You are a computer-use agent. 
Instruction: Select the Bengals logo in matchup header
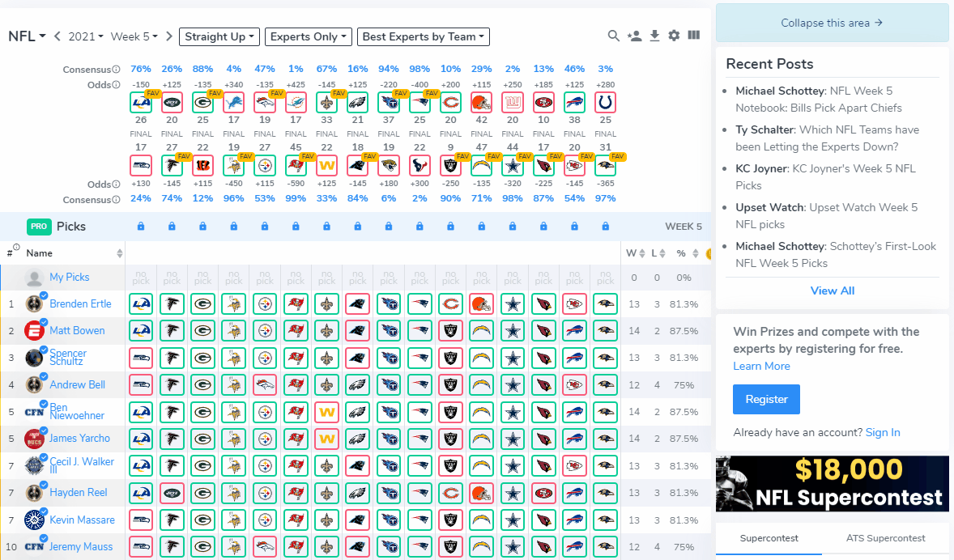(x=203, y=165)
